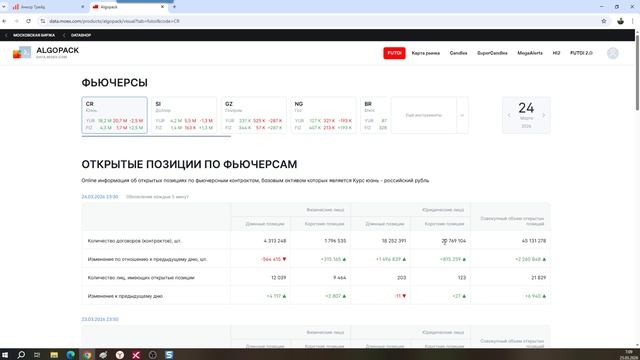Viewport: 640px width, 360px height.
Task: Click the value 4 313 248
Action: (x=275, y=241)
